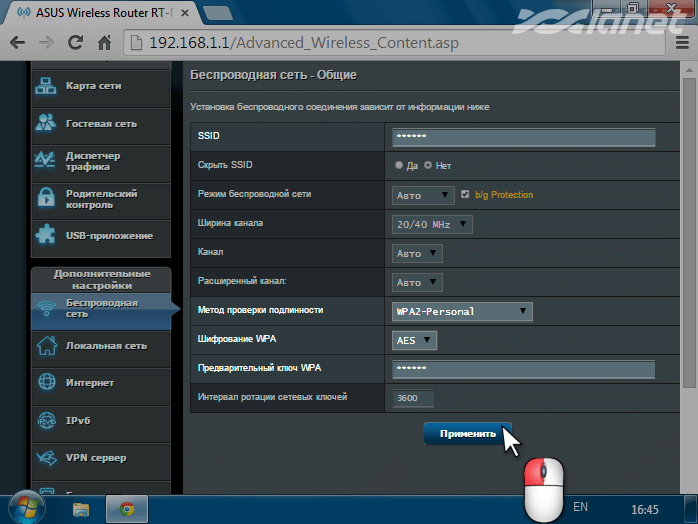Open the AES WPA encryption dropdown

pyautogui.click(x=415, y=341)
